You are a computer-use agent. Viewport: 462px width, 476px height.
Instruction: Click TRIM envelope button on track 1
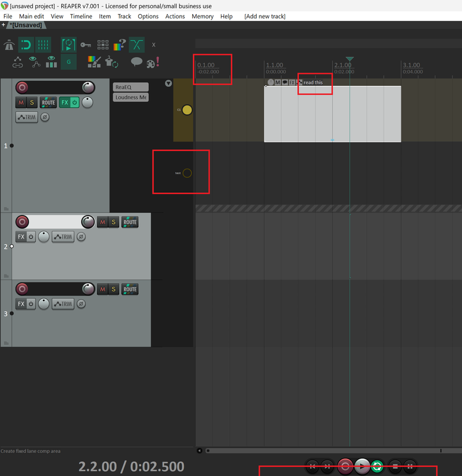[x=27, y=117]
